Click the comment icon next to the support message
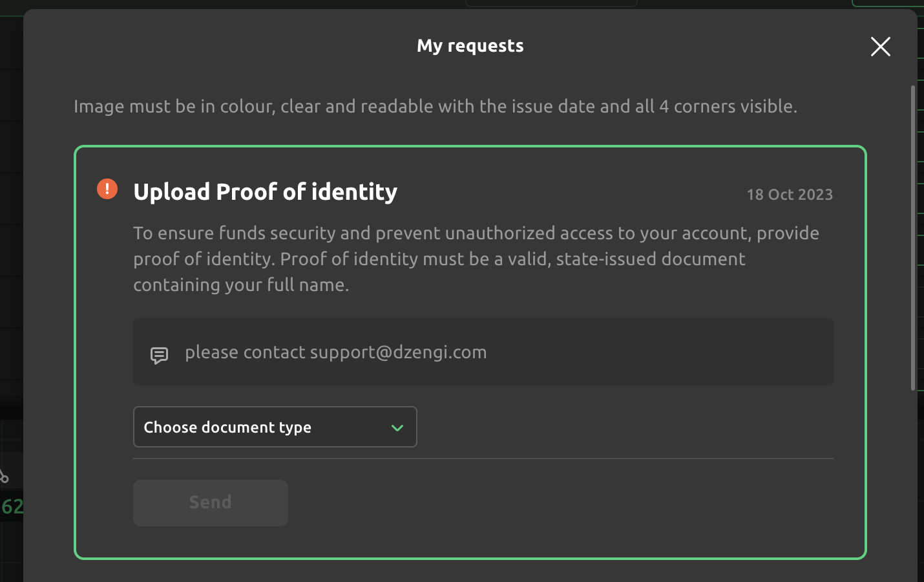This screenshot has height=582, width=924. point(159,354)
